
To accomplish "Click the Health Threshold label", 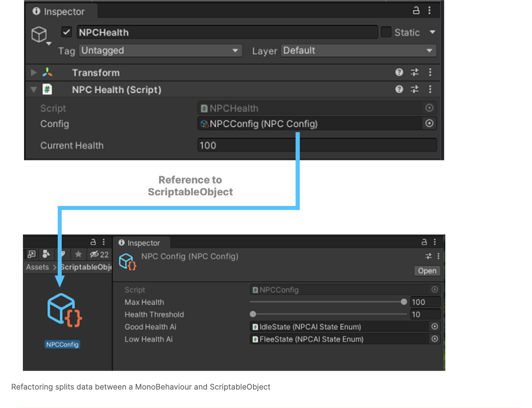I will [154, 314].
